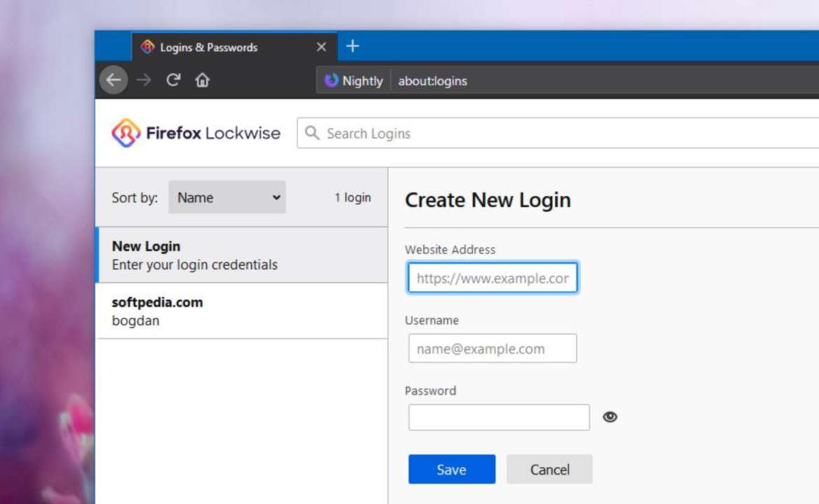The width and height of the screenshot is (819, 504).
Task: Select the Logins & Passwords tab
Action: pyautogui.click(x=234, y=47)
